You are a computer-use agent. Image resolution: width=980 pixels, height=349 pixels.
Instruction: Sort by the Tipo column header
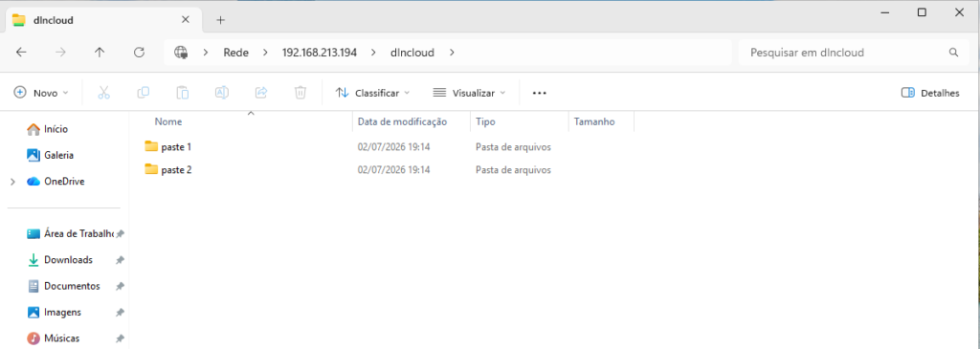tap(485, 121)
